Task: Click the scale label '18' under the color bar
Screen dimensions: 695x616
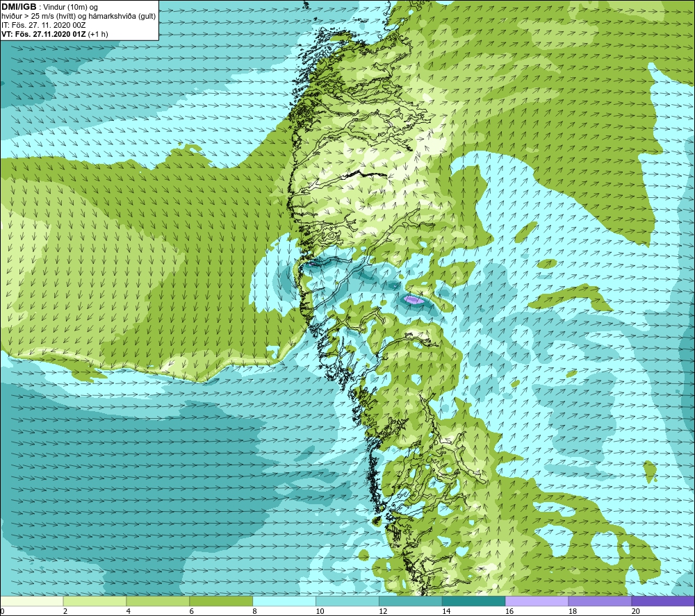Action: tap(572, 611)
